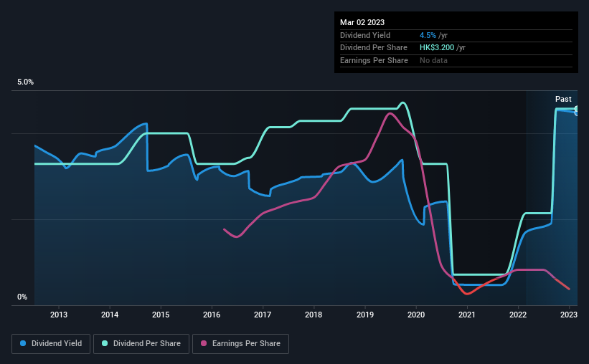Click the 2019 x-axis year label
Image resolution: width=589 pixels, height=364 pixels.
[x=365, y=315]
